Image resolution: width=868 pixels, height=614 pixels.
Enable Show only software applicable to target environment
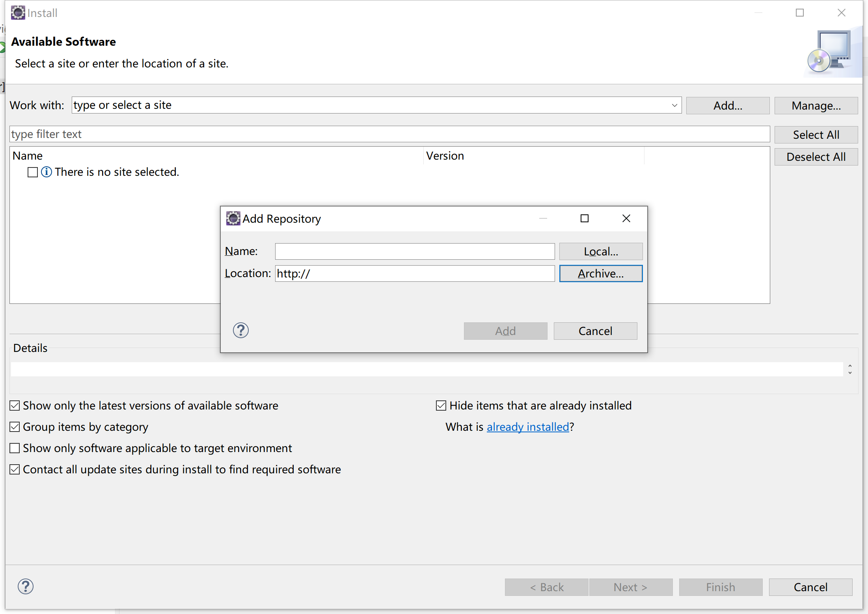[15, 448]
